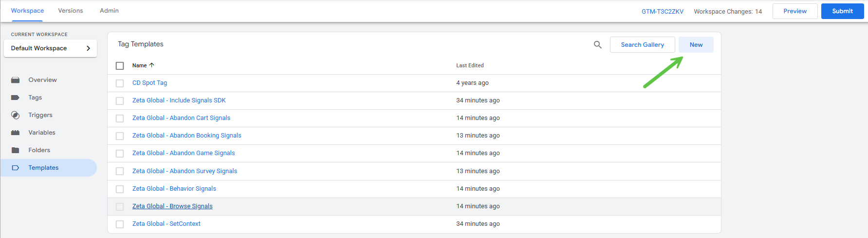Open the Search Gallery
This screenshot has width=868, height=238.
642,45
